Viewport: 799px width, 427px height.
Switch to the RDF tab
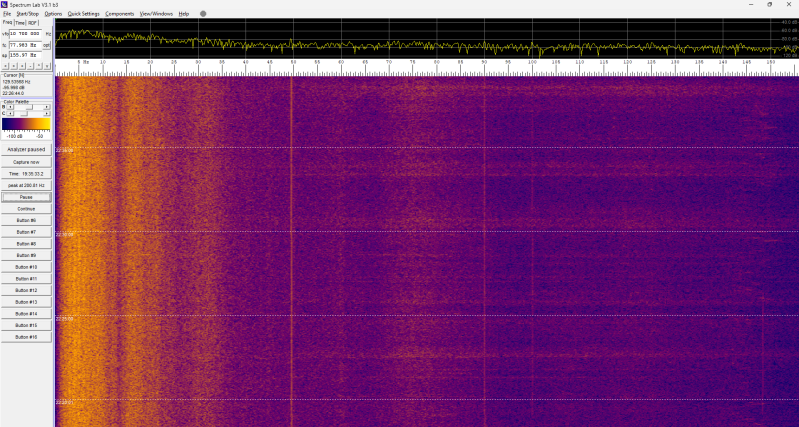tap(33, 23)
